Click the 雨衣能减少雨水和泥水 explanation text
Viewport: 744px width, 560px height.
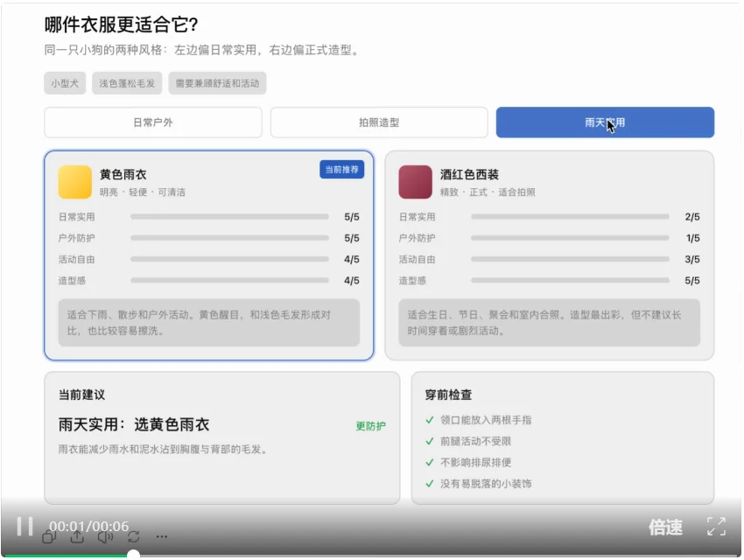pos(163,449)
